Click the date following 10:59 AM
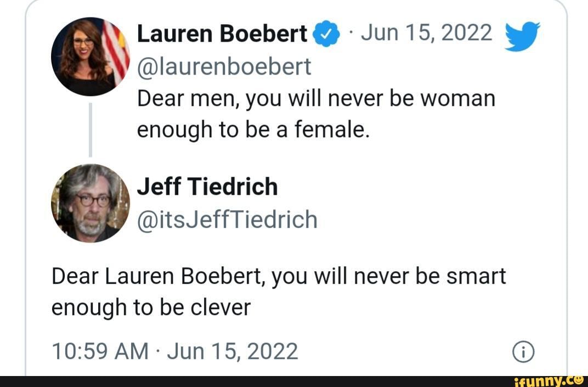Screen dimensions: 588x387 [233, 351]
